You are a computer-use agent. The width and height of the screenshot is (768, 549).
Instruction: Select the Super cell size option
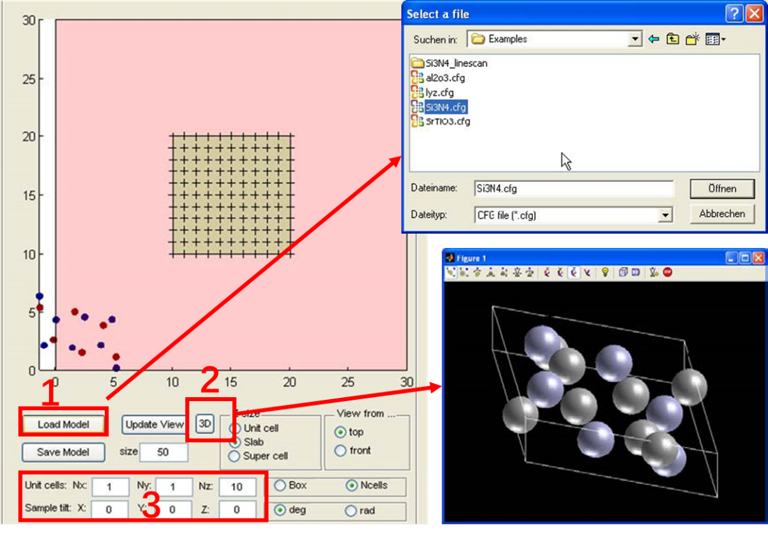[x=234, y=456]
